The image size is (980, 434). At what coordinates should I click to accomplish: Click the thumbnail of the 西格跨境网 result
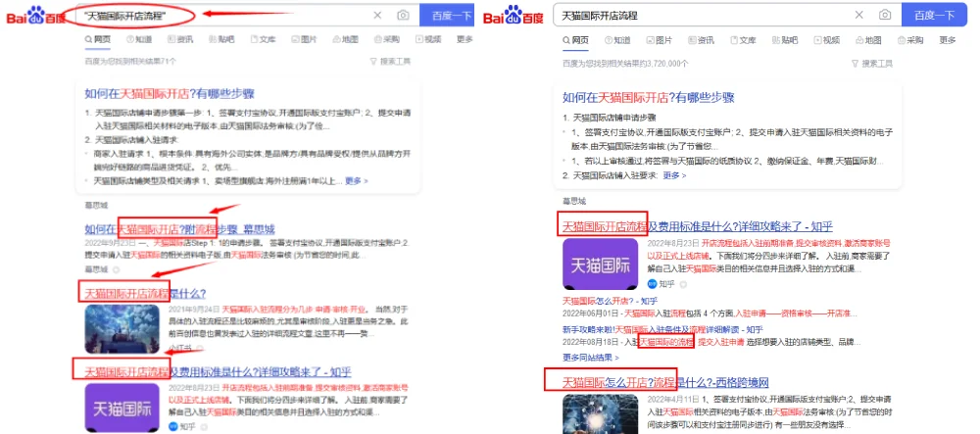[x=600, y=413]
